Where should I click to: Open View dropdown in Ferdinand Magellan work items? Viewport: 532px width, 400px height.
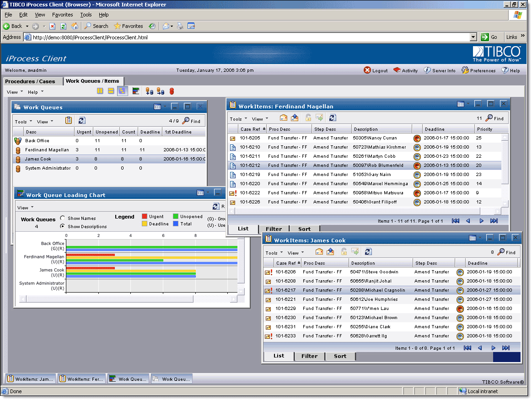pos(260,119)
